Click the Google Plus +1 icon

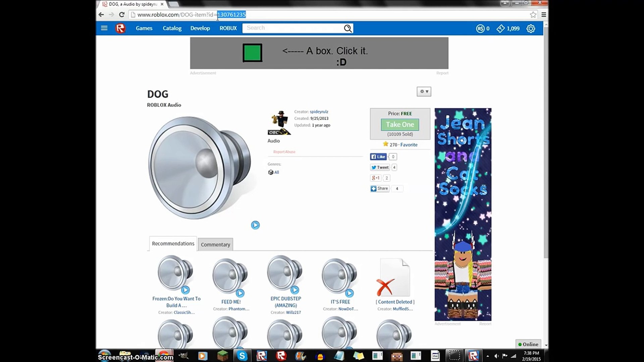pyautogui.click(x=376, y=177)
